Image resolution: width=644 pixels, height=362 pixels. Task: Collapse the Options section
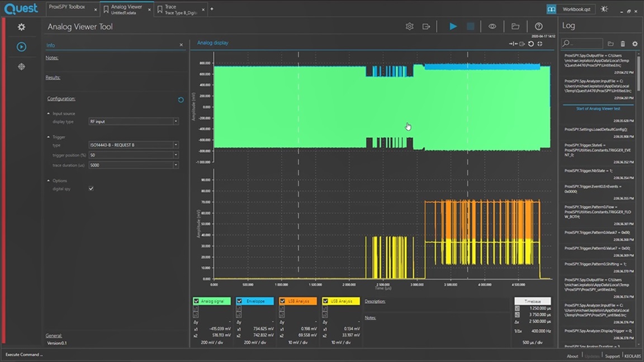point(49,180)
